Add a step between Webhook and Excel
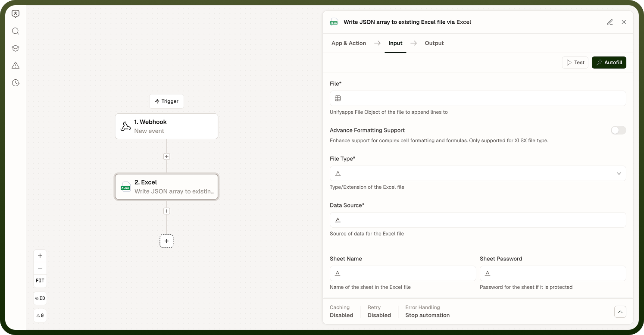Screen dimensions: 644x335 [166, 157]
